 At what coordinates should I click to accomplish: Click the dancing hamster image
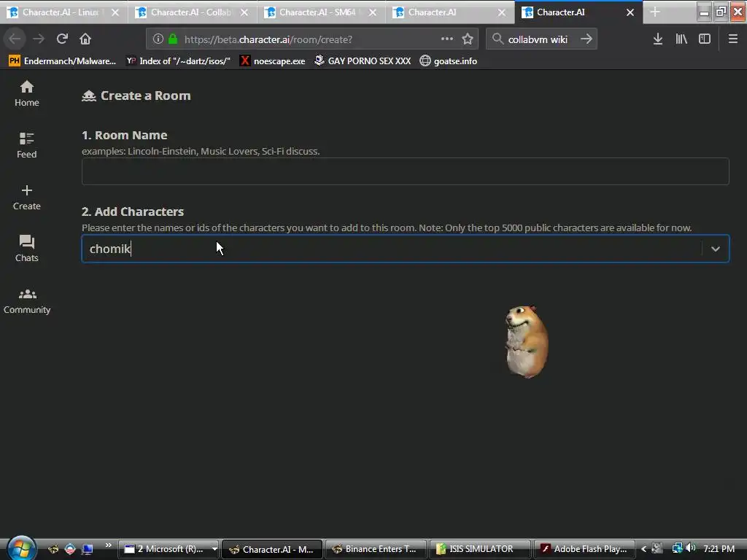(x=527, y=341)
